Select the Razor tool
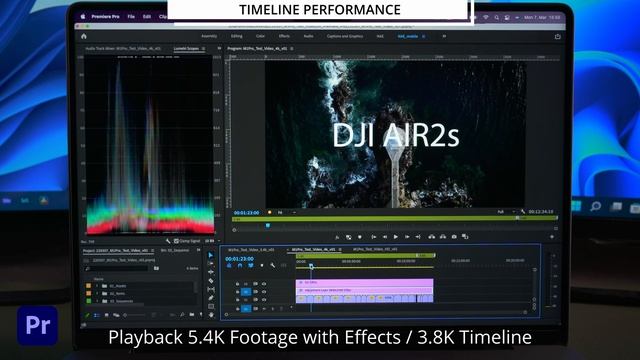Screen dimensions: 640x360 pos(211,281)
